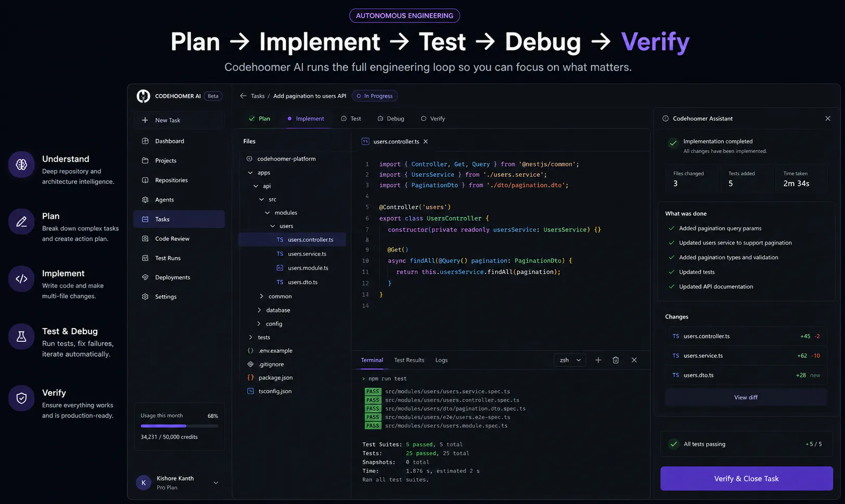Screen dimensions: 845x504
Task: Click the Verify feature shield icon
Action: [x=21, y=398]
